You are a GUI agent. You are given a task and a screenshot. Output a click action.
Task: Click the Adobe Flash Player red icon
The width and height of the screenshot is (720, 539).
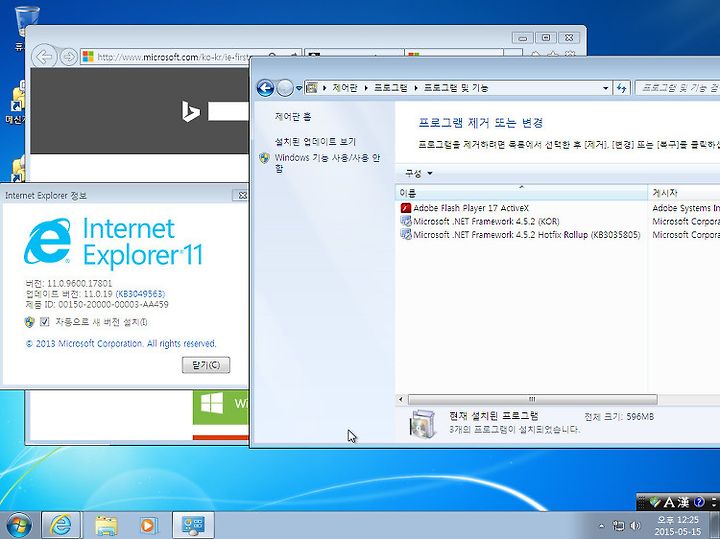[x=405, y=208]
